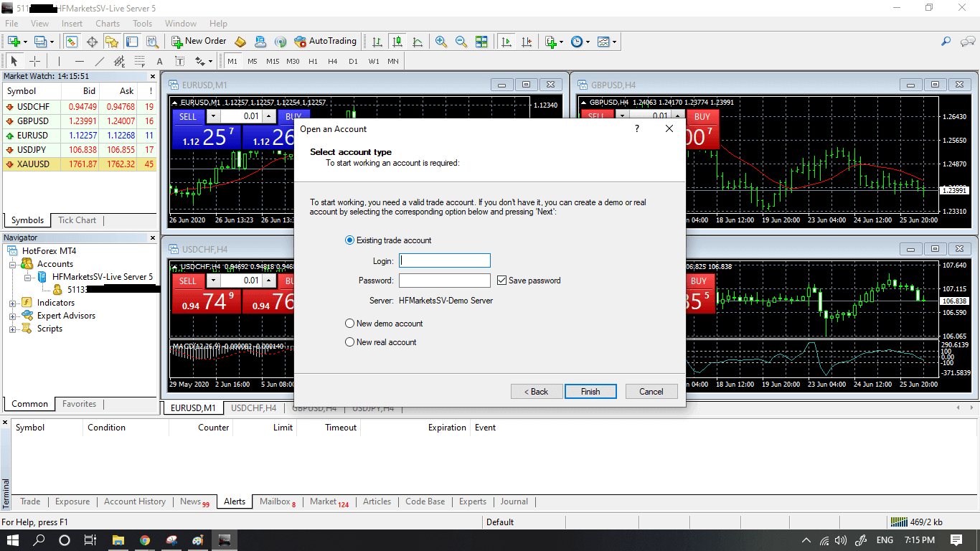Open the Strategy Tester icon
This screenshot has height=551, width=980.
(152, 42)
